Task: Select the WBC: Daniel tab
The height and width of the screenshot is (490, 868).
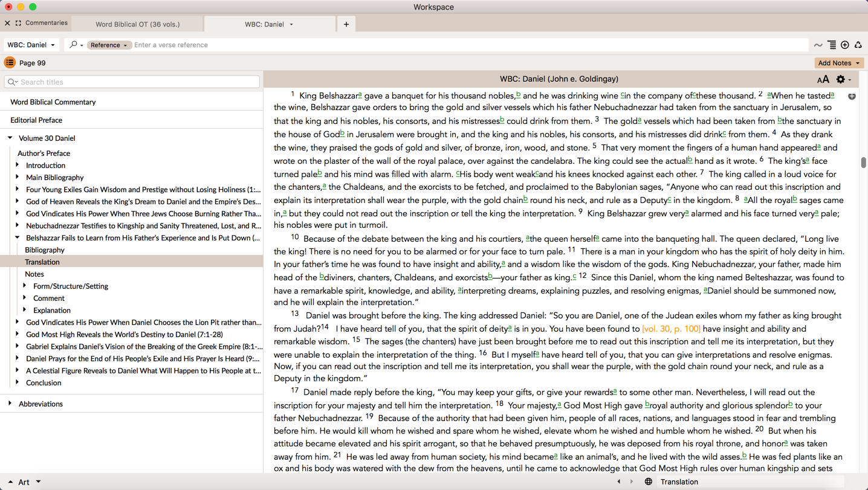Action: [264, 24]
